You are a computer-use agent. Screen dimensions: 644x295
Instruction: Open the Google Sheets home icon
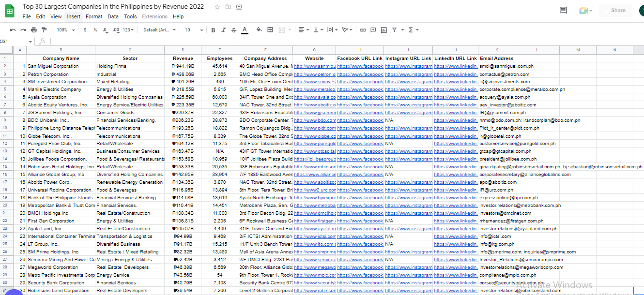click(x=9, y=11)
